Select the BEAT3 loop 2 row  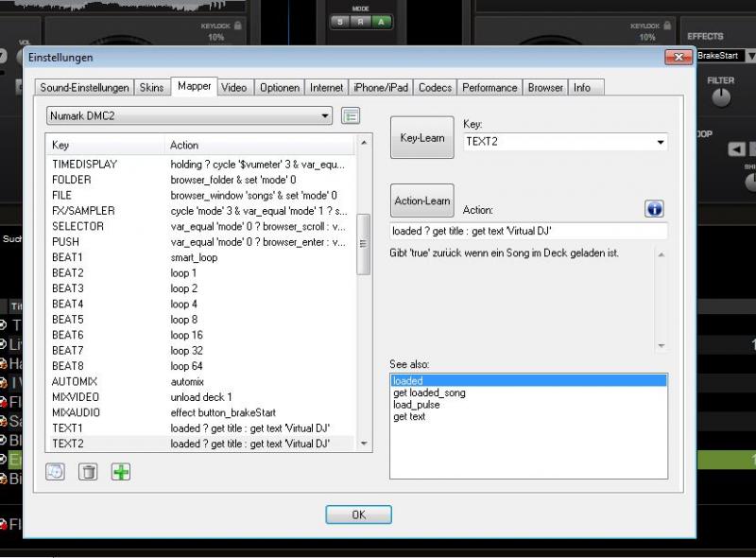coord(200,288)
